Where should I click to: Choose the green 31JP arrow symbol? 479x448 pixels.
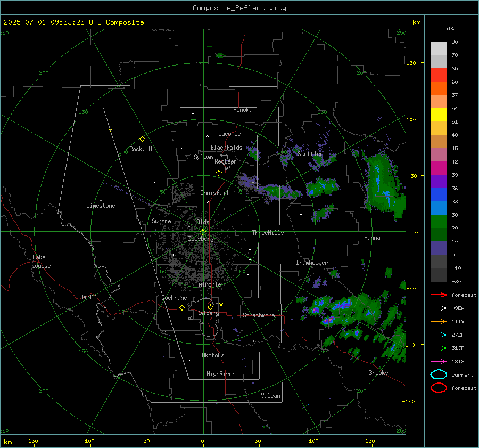pyautogui.click(x=439, y=348)
